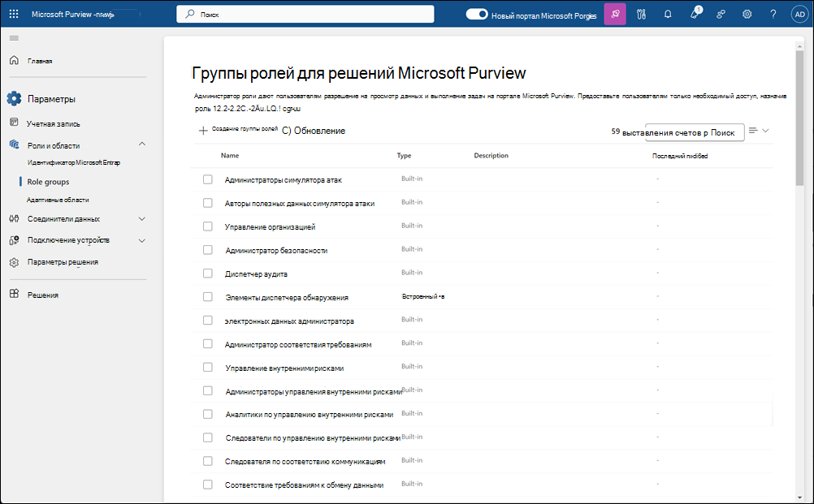814x504 pixels.
Task: Collapse the Роли и области section chevron
Action: [x=141, y=144]
